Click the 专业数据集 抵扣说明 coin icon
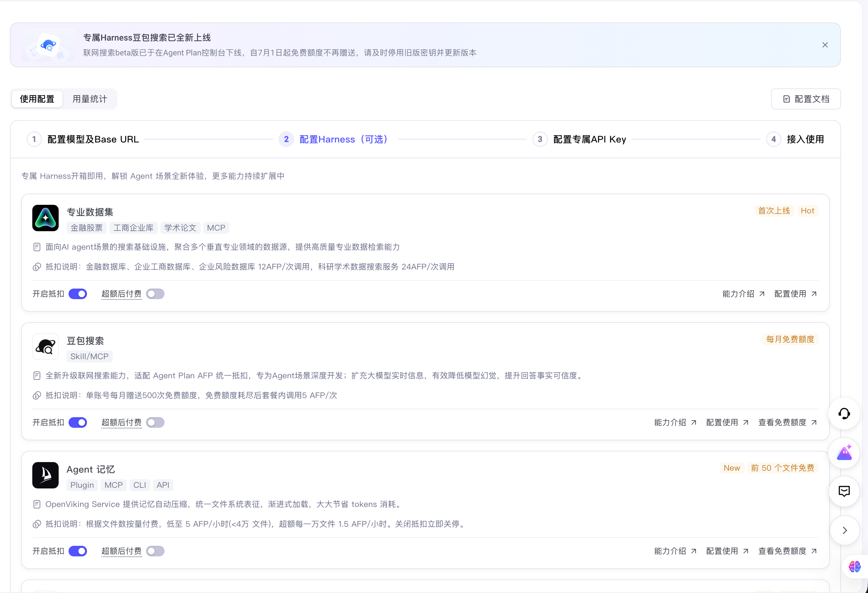This screenshot has width=868, height=593. point(37,266)
